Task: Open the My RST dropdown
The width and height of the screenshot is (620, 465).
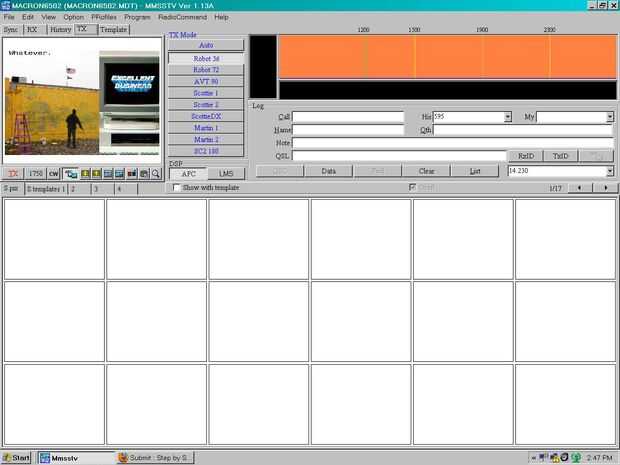Action: [610, 117]
